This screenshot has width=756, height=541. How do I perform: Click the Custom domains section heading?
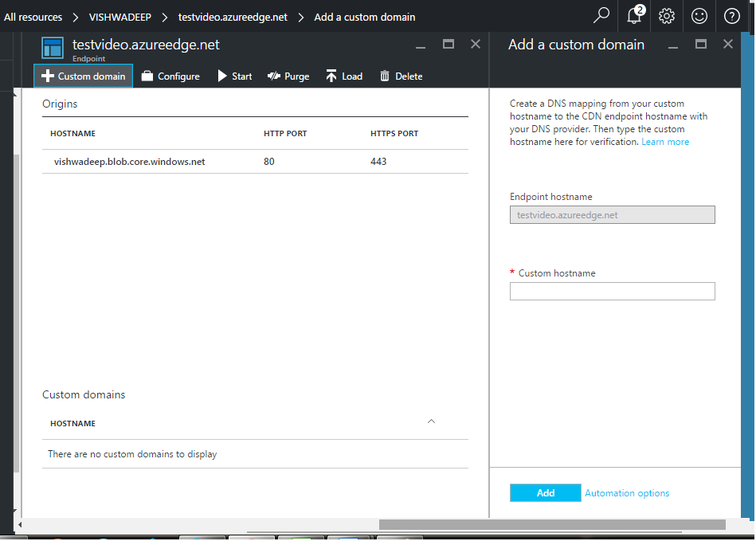point(84,394)
